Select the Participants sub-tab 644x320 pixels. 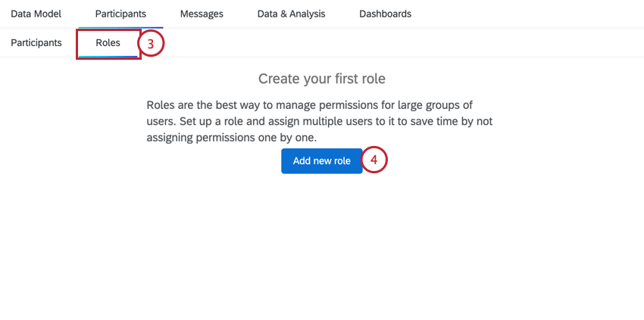point(36,42)
